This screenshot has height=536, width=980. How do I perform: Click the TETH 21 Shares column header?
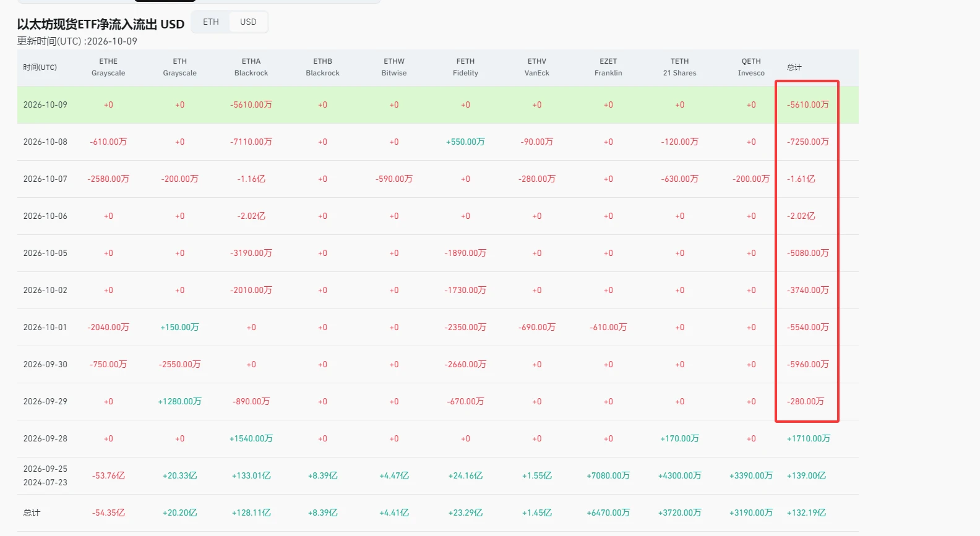coord(679,67)
